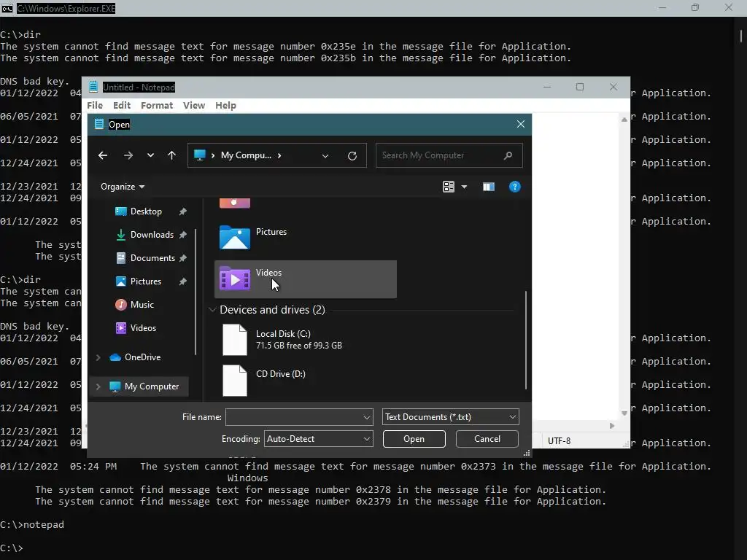Click the forward arrow in the Open dialog
The image size is (747, 560).
[128, 155]
